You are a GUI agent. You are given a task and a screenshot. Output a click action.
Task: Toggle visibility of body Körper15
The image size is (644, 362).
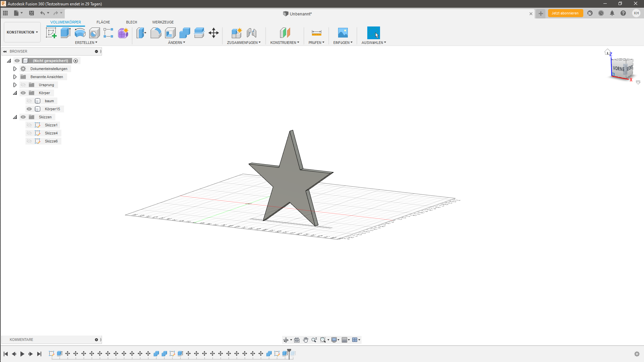coord(29,109)
